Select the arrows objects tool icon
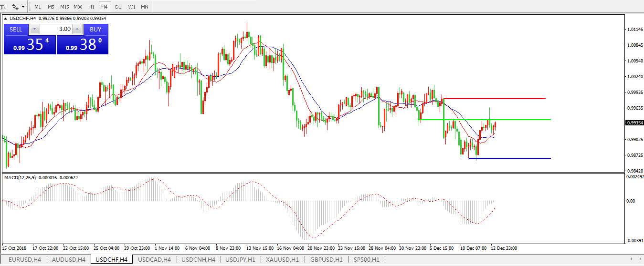644x266 pixels. click(15, 7)
